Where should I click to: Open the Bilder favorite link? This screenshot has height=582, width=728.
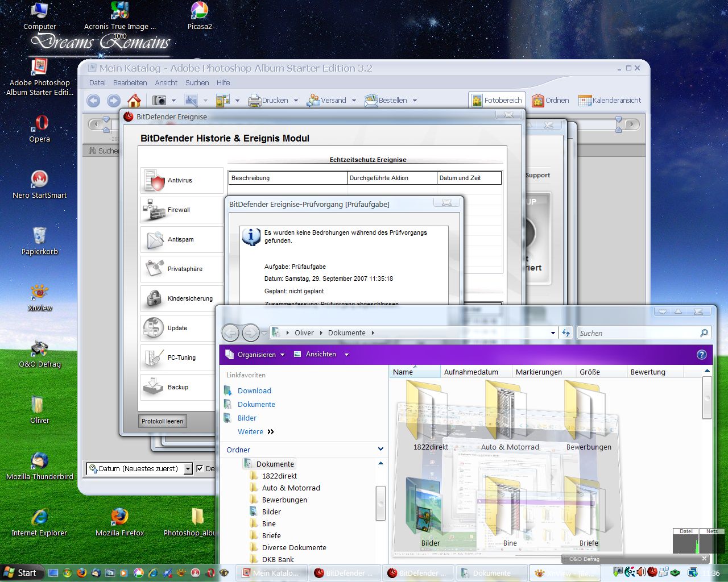point(247,418)
